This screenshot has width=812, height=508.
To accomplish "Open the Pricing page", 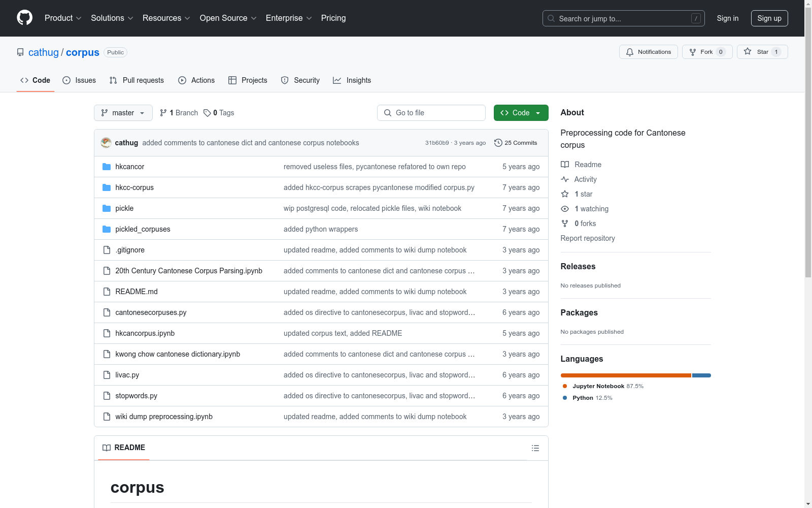I will [333, 18].
